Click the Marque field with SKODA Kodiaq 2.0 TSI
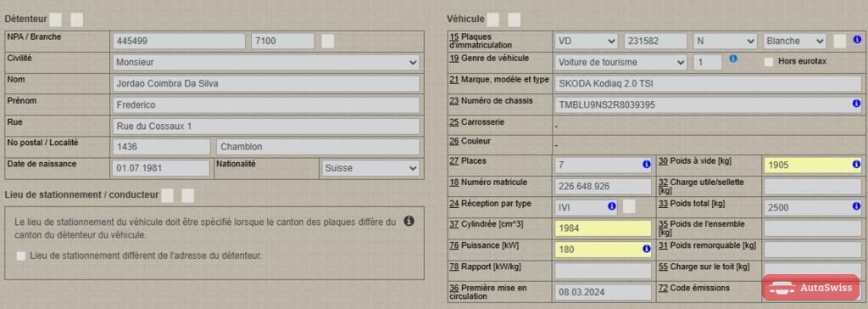The image size is (868, 309). [708, 84]
